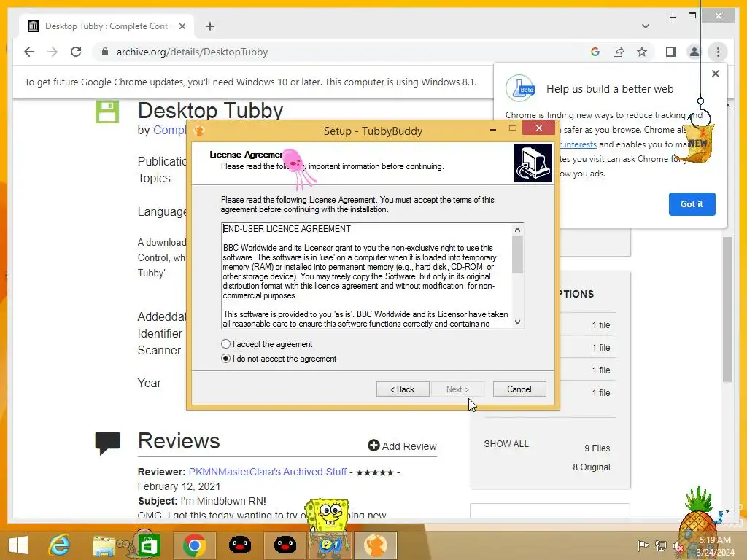The width and height of the screenshot is (747, 560).
Task: Click the license agreement scrollbar thumb
Action: (x=517, y=254)
